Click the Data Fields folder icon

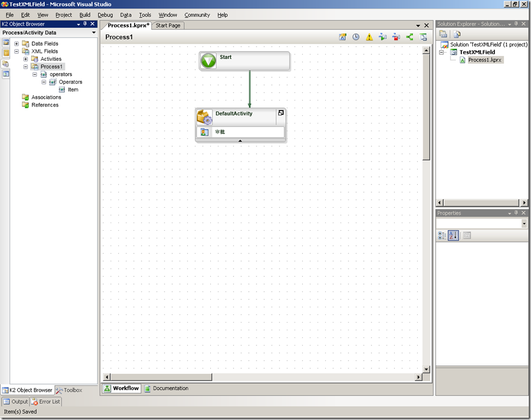(26, 44)
